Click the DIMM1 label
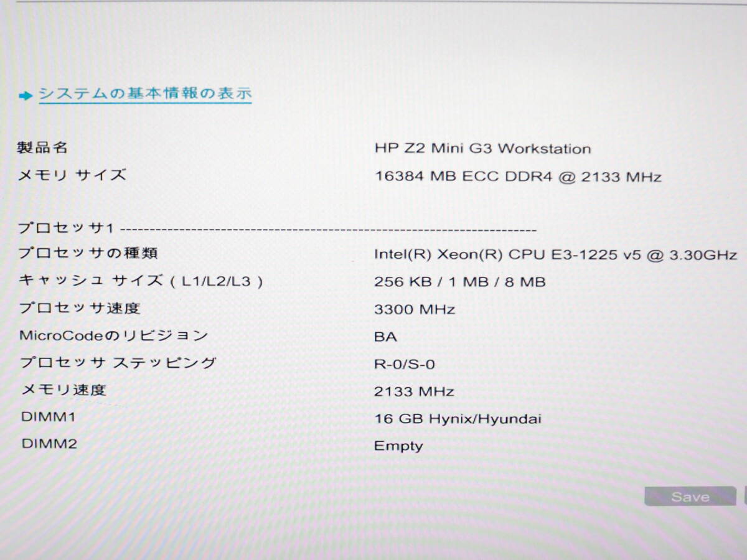 pyautogui.click(x=48, y=417)
